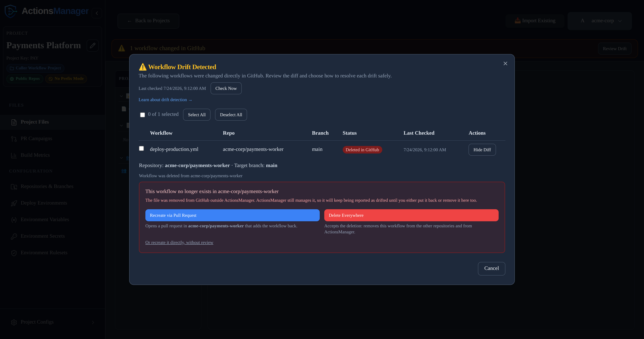Click the Public Repos badge
Viewport: 644px width, 339px height.
tap(25, 79)
